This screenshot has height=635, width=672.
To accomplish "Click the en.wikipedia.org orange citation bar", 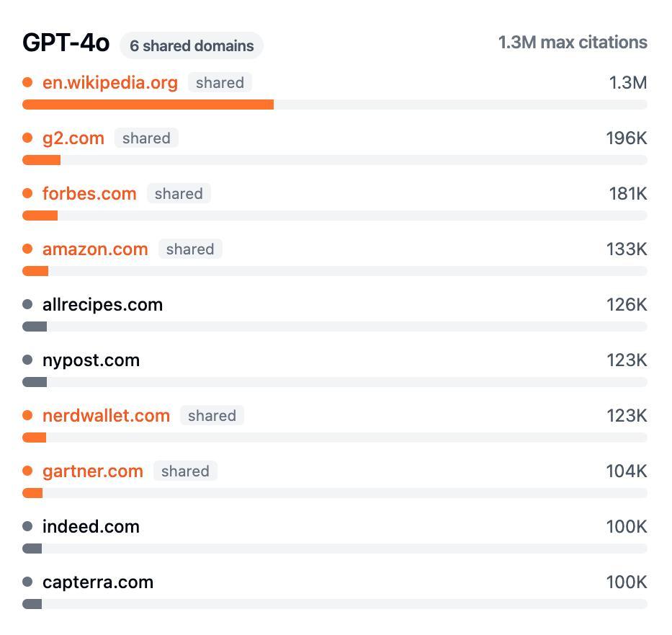I will [148, 105].
